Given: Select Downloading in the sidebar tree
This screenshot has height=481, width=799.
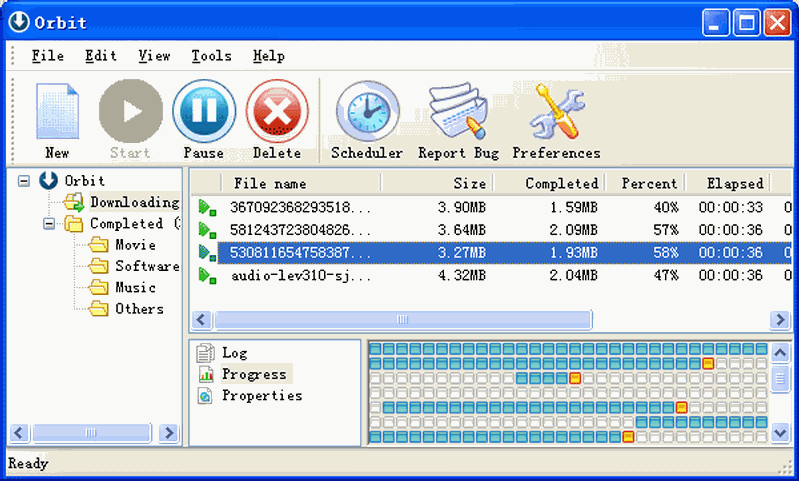Looking at the screenshot, I should click(x=134, y=203).
